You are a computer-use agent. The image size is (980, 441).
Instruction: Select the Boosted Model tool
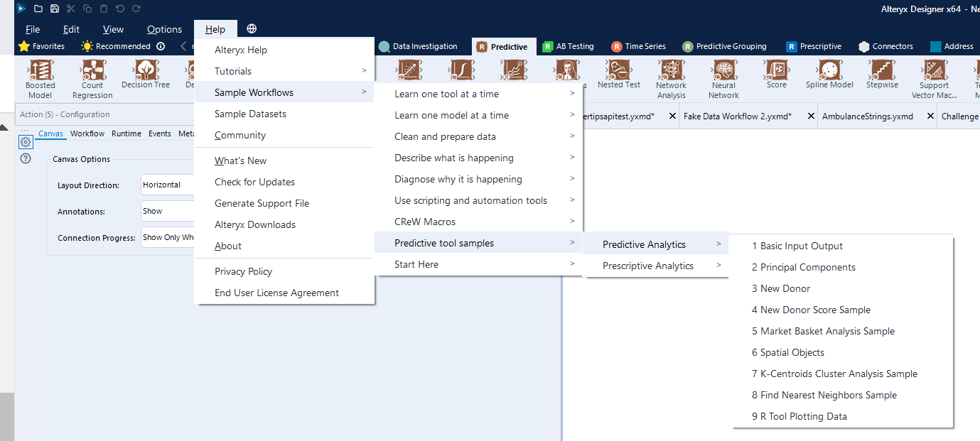40,73
